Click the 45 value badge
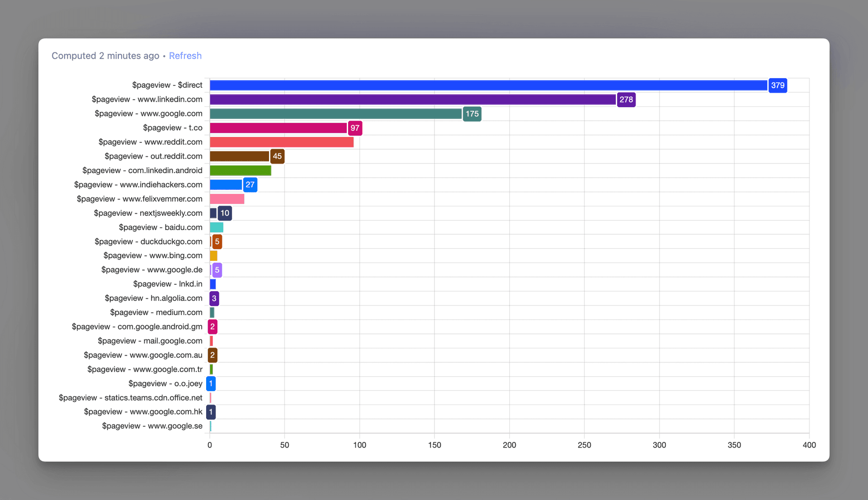 (x=277, y=156)
